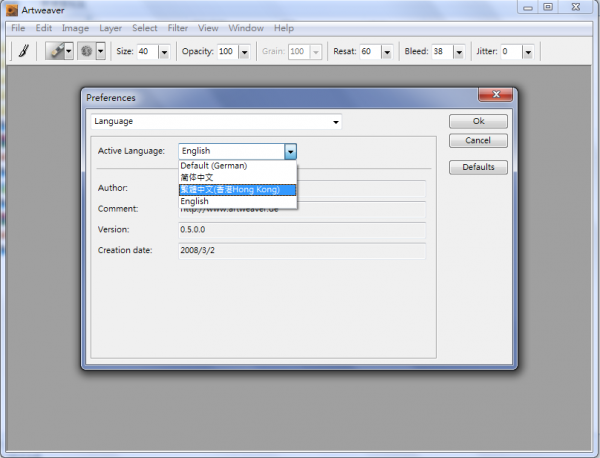Screen dimensions: 600x458
Task: Open the Resat dropdown arrow
Action: pyautogui.click(x=387, y=52)
